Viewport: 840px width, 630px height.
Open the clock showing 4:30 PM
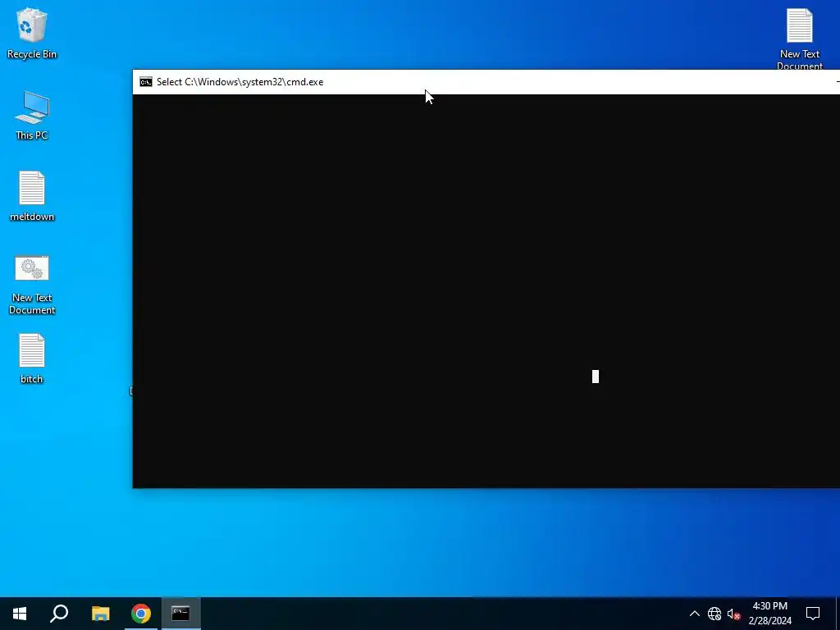769,614
